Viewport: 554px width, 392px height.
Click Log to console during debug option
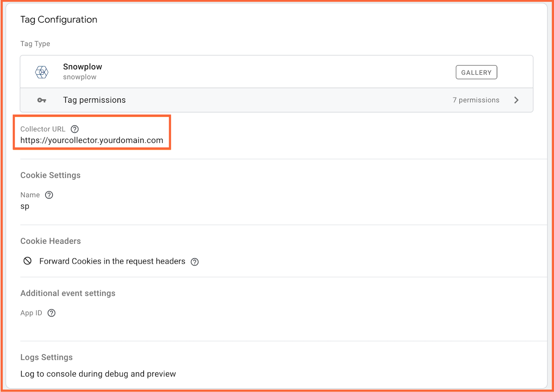[x=98, y=374]
